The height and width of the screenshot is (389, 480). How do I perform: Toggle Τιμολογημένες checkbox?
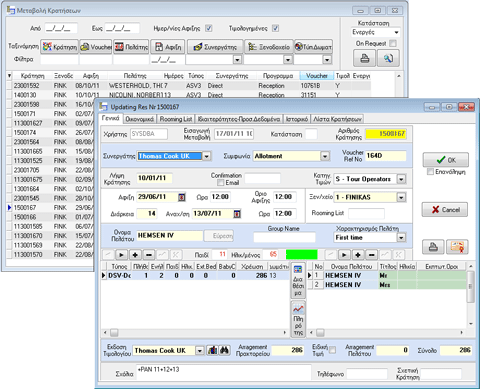click(x=275, y=28)
